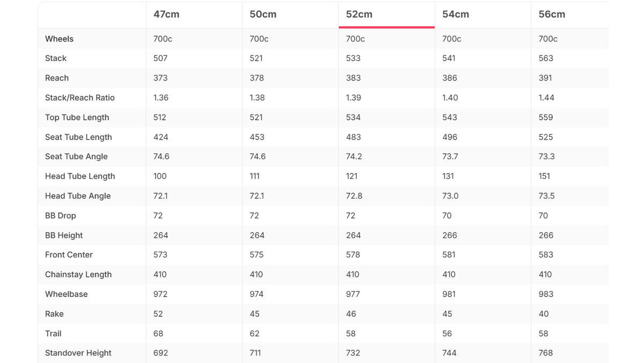Select the 54cm size column header

pos(456,14)
